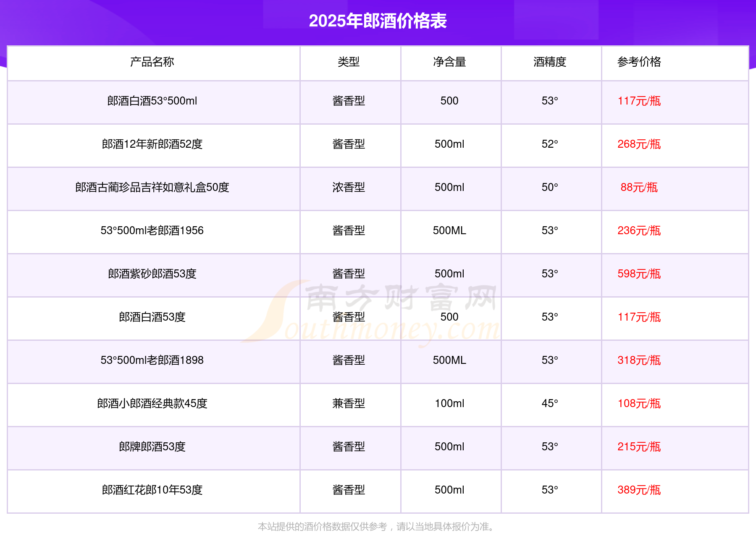Select the 产品名称 column header
Image resolution: width=756 pixels, height=533 pixels.
152,62
